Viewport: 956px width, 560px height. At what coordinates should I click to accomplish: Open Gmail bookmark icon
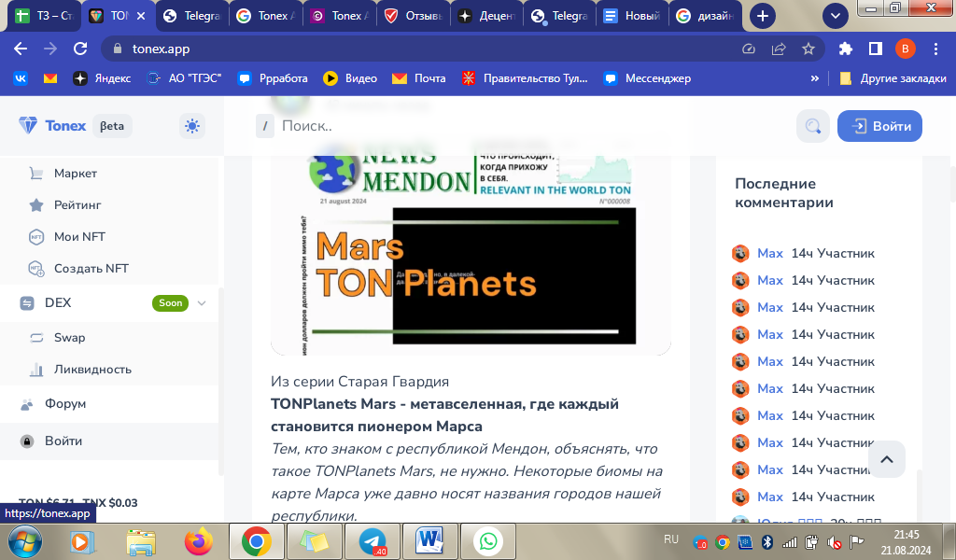click(x=50, y=78)
